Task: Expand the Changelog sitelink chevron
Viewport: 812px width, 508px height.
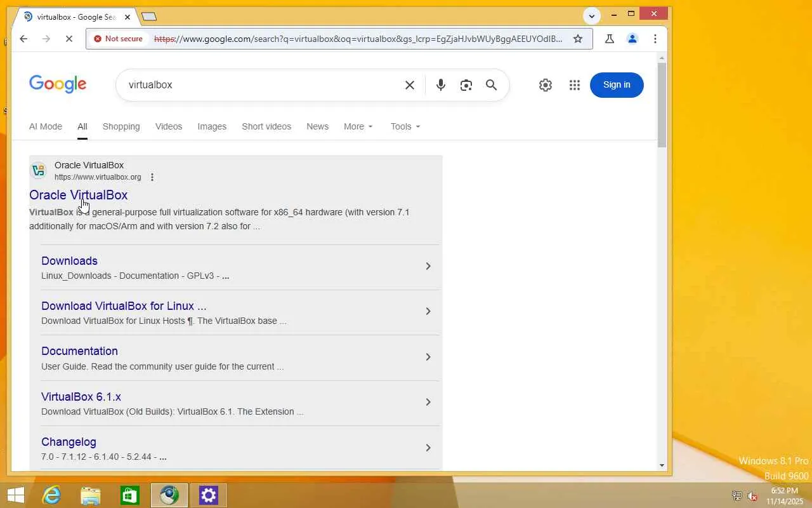Action: 428,448
